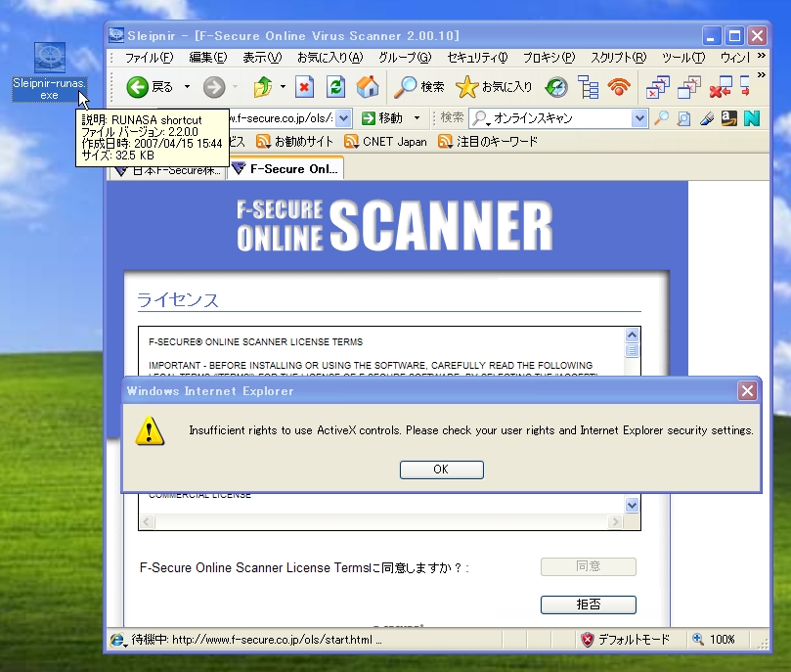The height and width of the screenshot is (672, 791).
Task: Click the license box horizontal scroll left arrow
Action: pyautogui.click(x=147, y=521)
